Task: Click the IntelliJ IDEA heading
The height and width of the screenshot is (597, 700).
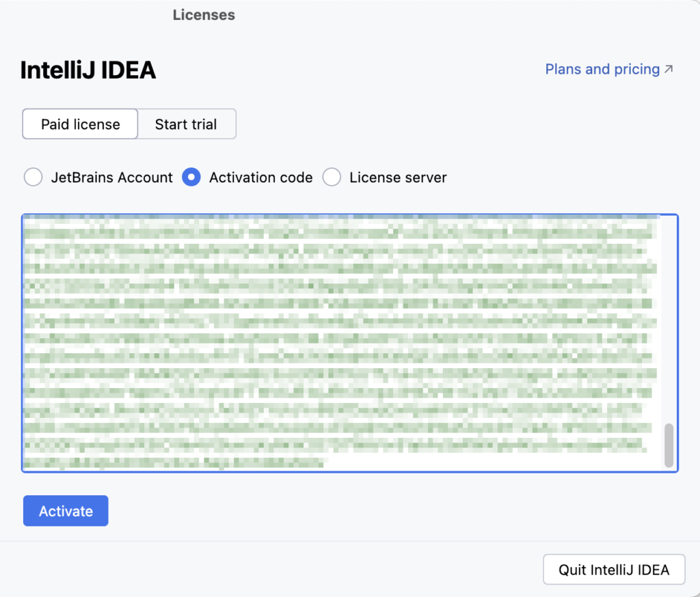Action: tap(88, 70)
